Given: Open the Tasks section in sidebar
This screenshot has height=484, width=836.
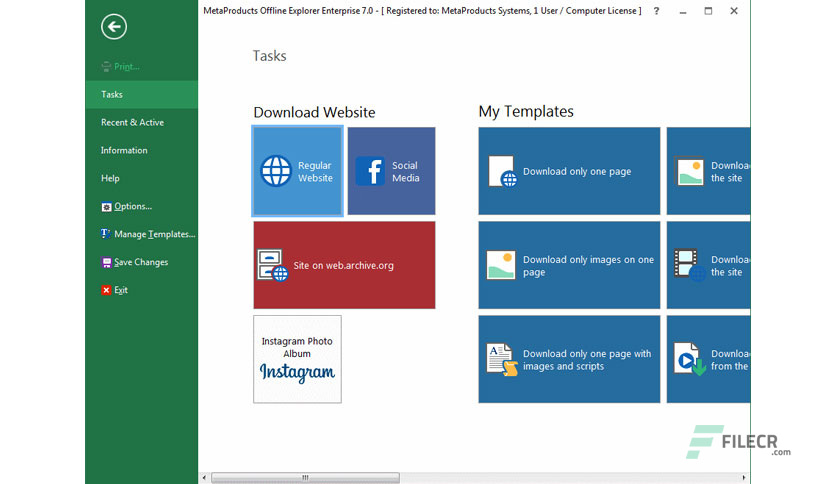Looking at the screenshot, I should [141, 94].
